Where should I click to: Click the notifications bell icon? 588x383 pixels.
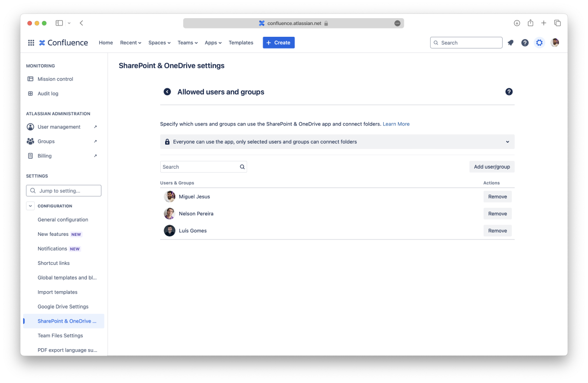511,43
